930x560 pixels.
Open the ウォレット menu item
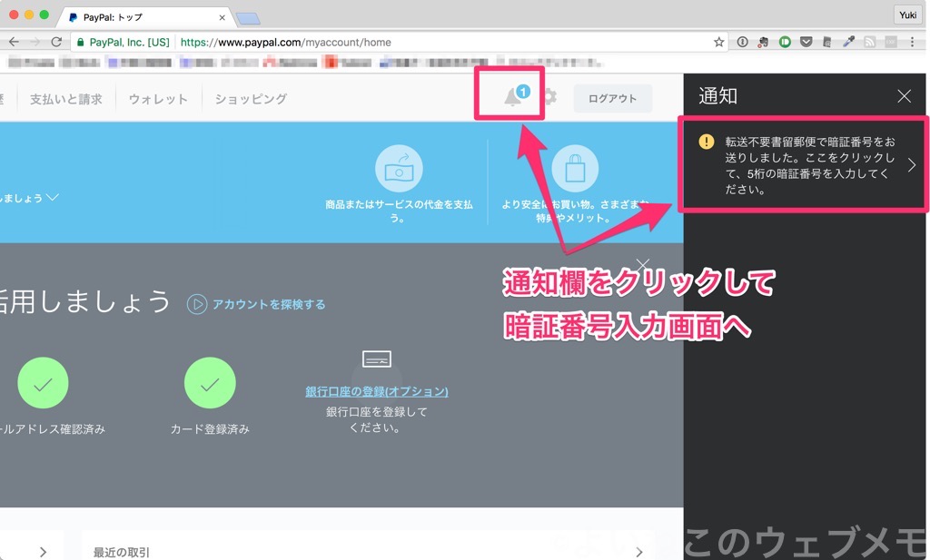(158, 99)
